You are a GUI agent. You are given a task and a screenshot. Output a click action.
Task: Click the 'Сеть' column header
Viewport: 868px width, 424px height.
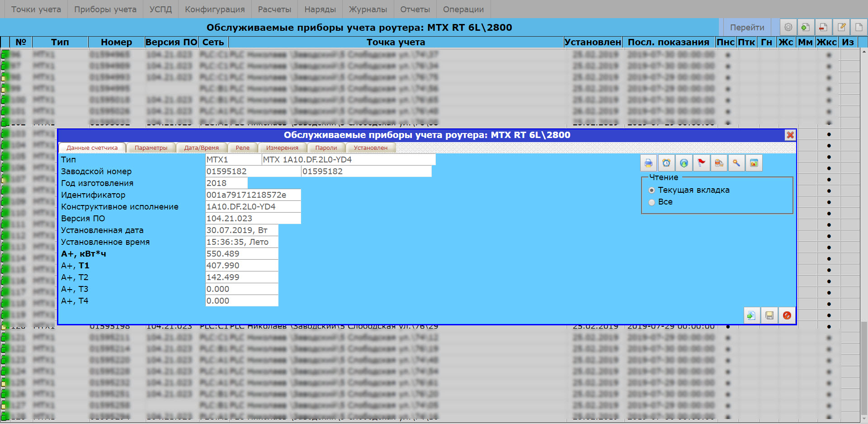click(213, 42)
